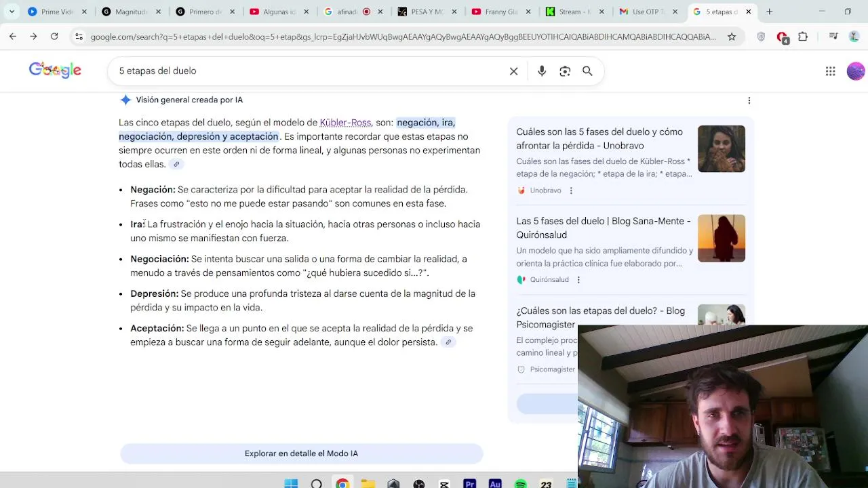
Task: Click the 'Negación:' bullet heading
Action: pos(153,190)
